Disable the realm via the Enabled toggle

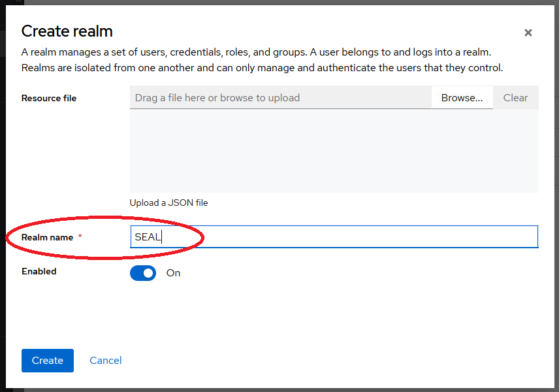coord(142,272)
